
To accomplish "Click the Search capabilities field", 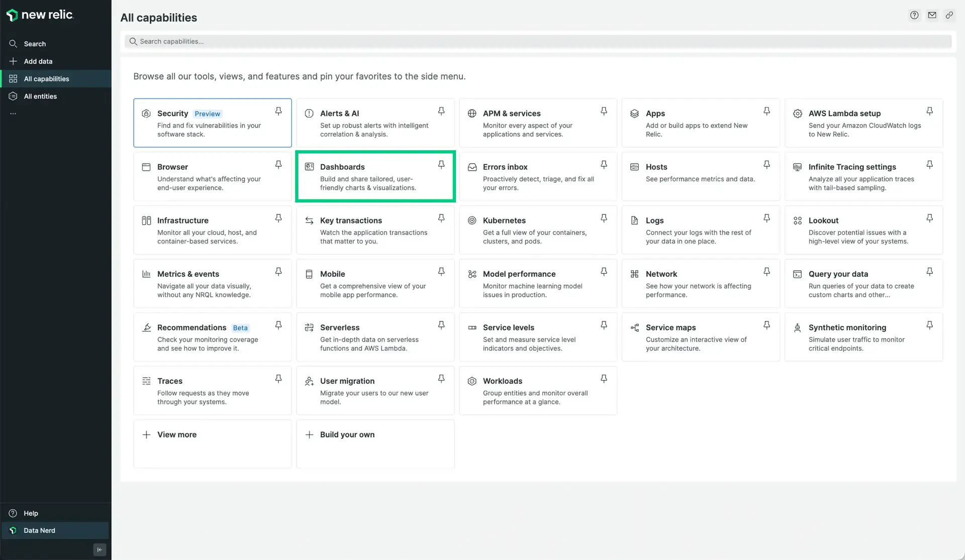I will point(538,41).
